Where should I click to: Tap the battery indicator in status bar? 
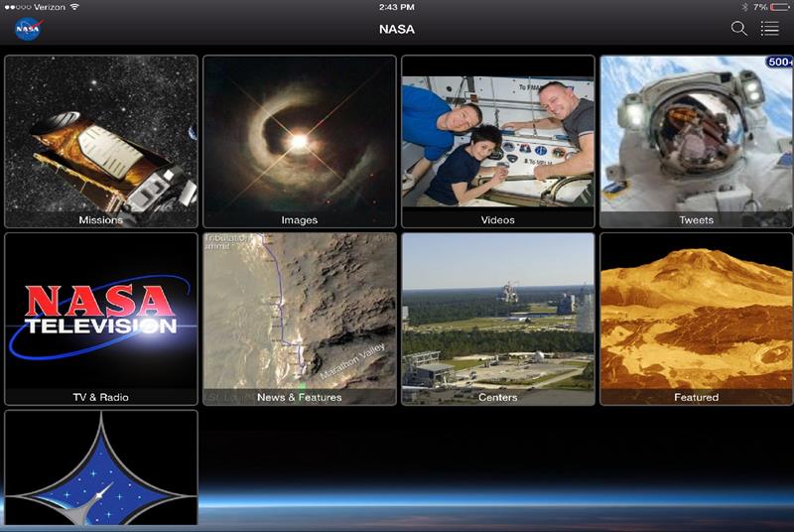(780, 7)
